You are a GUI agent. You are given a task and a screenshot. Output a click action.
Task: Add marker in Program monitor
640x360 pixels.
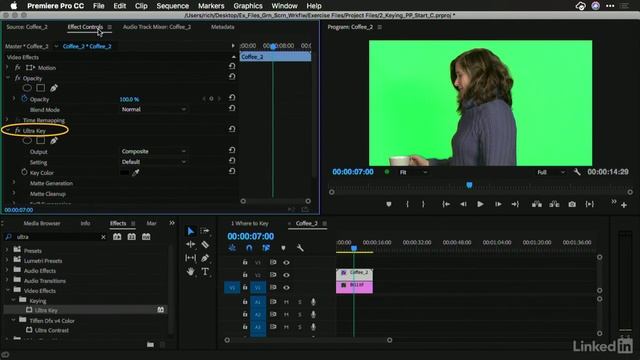pyautogui.click(x=389, y=204)
